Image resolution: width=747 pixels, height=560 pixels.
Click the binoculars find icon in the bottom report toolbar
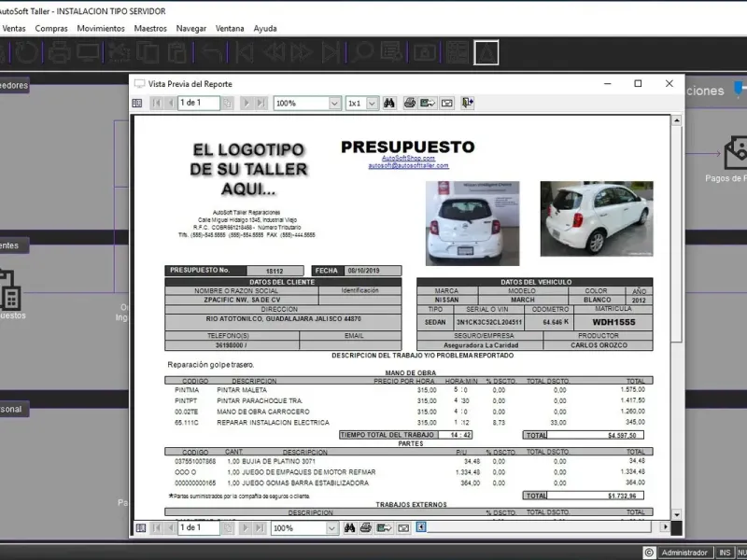point(349,527)
